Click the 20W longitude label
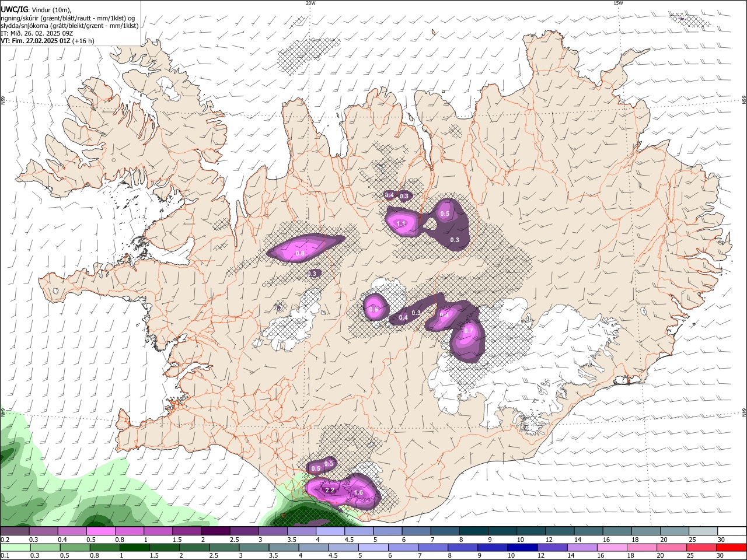The image size is (747, 560). coord(310,3)
